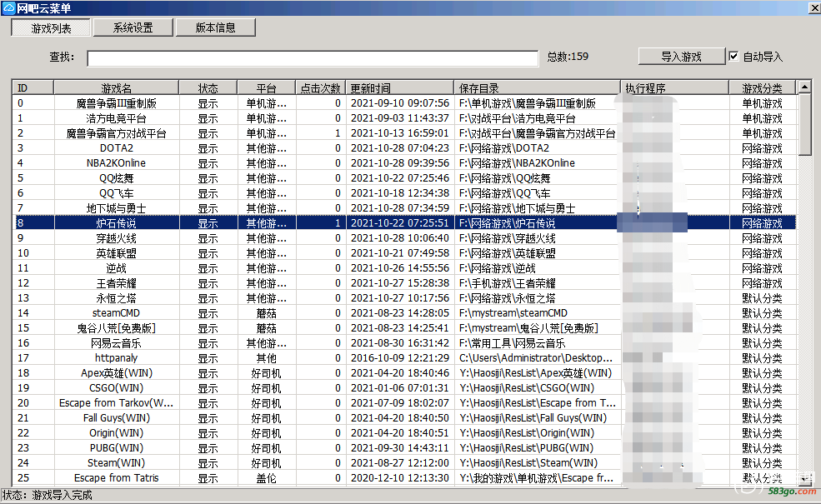Sort by the 平台 column header
821x504 pixels.
coord(266,88)
